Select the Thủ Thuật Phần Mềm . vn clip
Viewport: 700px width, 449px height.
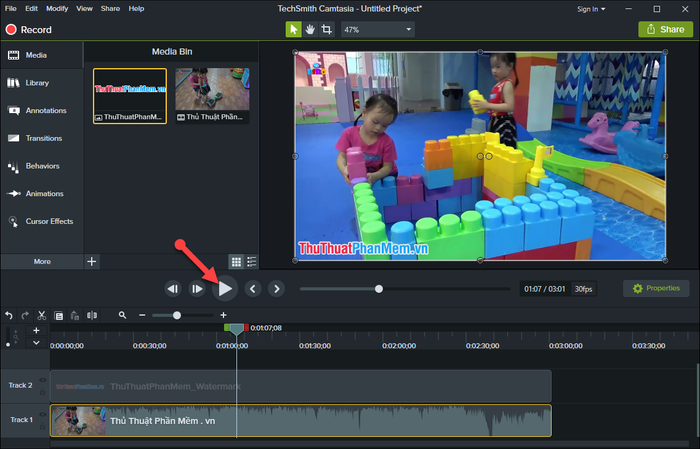[301, 421]
